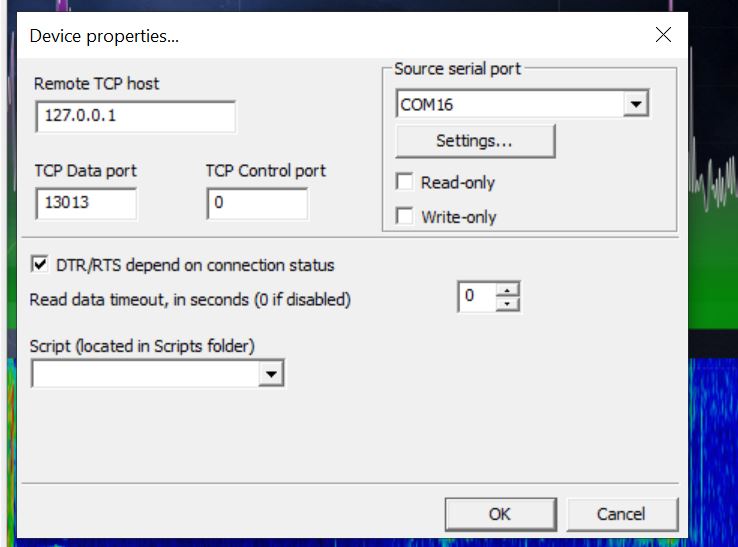Click the Device properties title bar
This screenshot has height=547, width=738.
click(x=329, y=35)
